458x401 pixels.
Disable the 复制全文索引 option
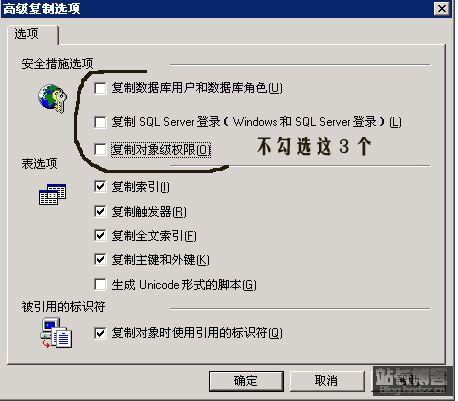pyautogui.click(x=100, y=235)
